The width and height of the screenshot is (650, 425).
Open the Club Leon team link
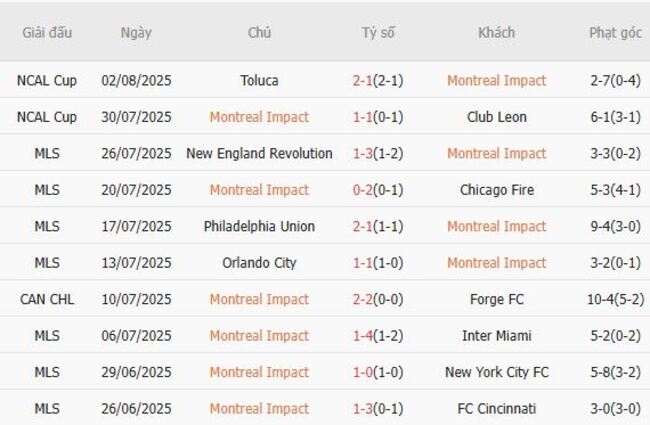click(x=497, y=117)
